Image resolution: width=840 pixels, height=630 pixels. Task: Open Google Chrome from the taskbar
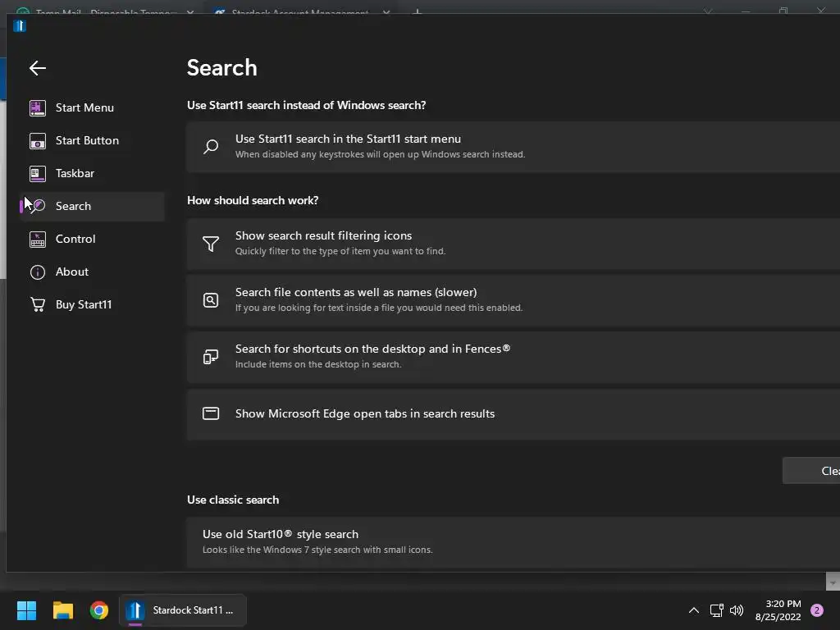[99, 610]
